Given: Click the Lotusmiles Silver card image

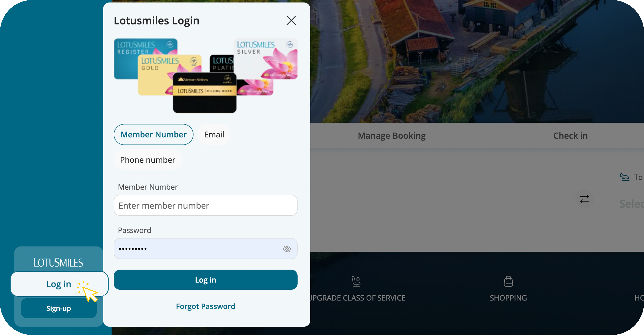Looking at the screenshot, I should (265, 59).
